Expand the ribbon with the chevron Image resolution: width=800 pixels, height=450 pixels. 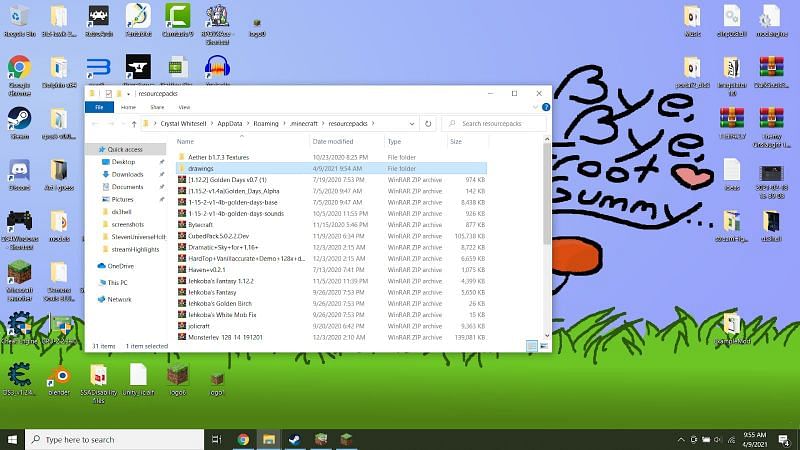pyautogui.click(x=535, y=107)
